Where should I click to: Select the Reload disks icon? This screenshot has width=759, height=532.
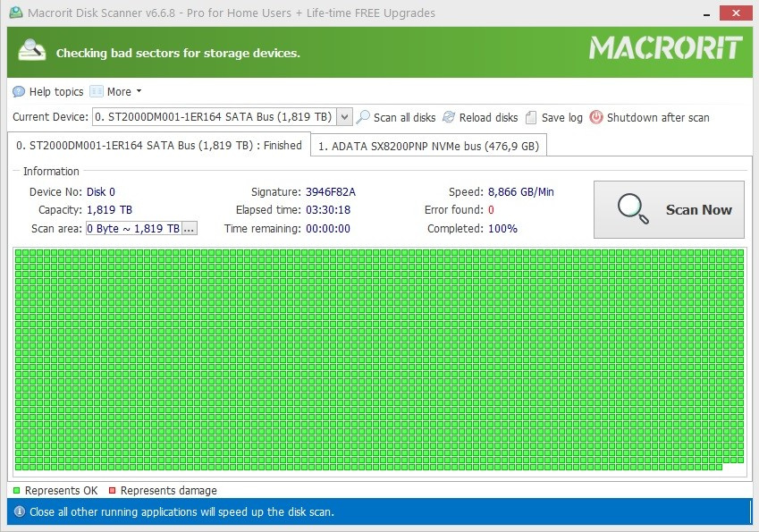click(450, 117)
